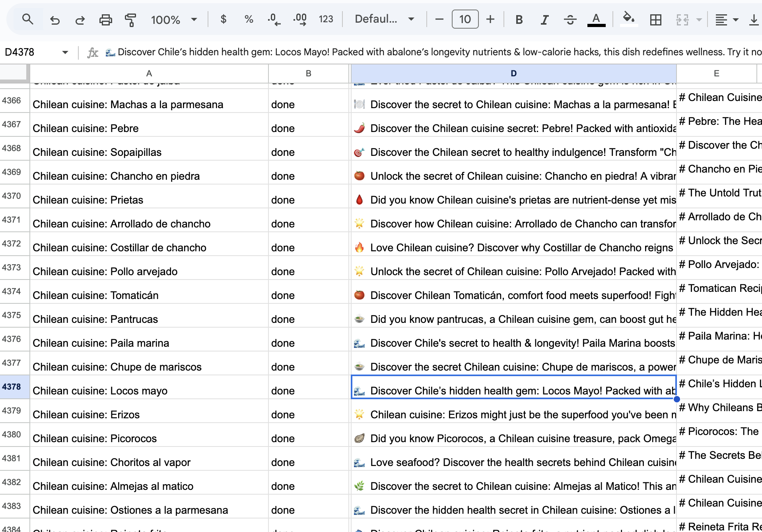The height and width of the screenshot is (532, 762).
Task: Apply currency format
Action: point(224,19)
